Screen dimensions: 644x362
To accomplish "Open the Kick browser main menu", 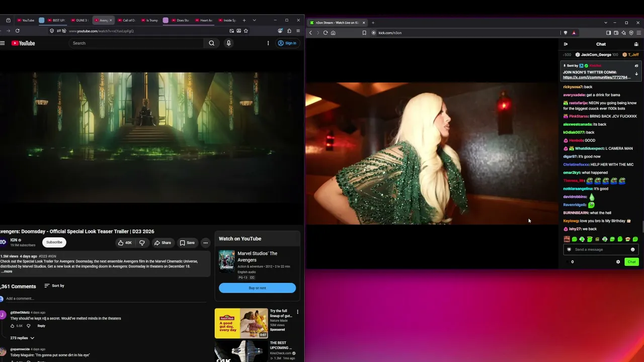I will (638, 33).
